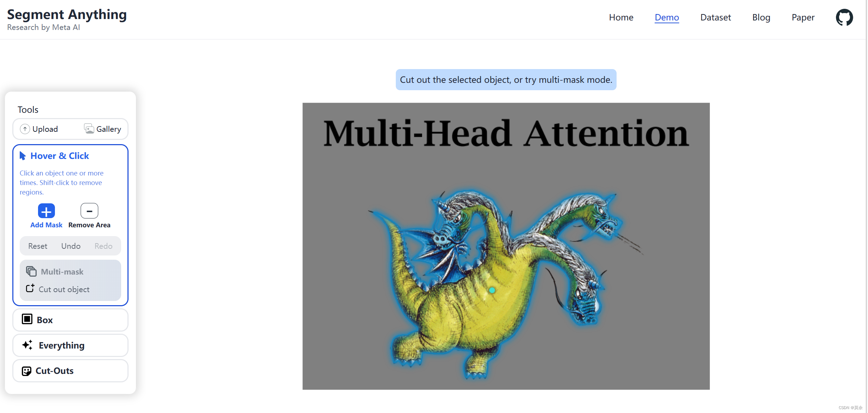Click the Multi-mask layers icon
The width and height of the screenshot is (868, 413).
pyautogui.click(x=31, y=271)
